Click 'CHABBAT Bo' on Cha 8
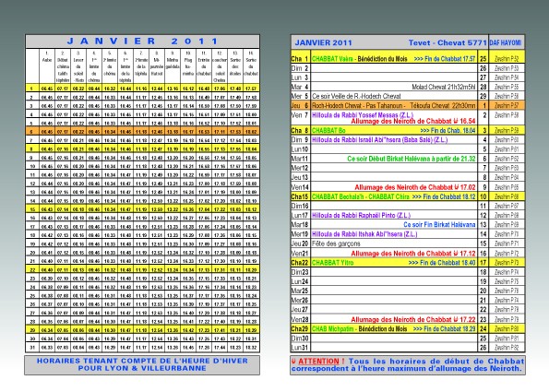 pyautogui.click(x=328, y=131)
